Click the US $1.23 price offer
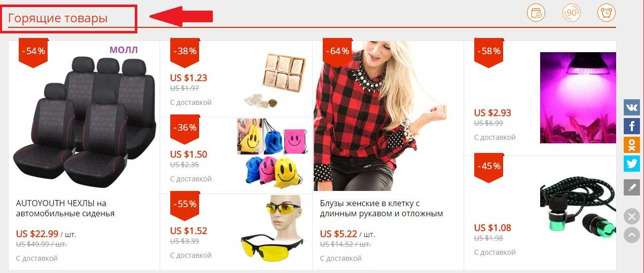The image size is (644, 273). (x=188, y=78)
